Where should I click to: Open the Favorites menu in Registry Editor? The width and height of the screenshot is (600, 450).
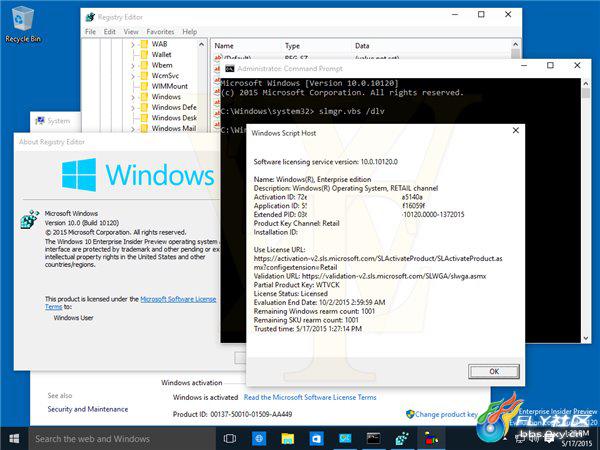160,32
